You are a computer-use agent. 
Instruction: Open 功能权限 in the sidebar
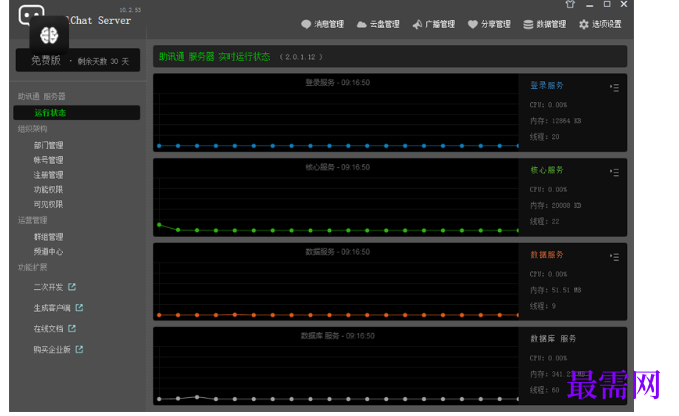pyautogui.click(x=48, y=189)
